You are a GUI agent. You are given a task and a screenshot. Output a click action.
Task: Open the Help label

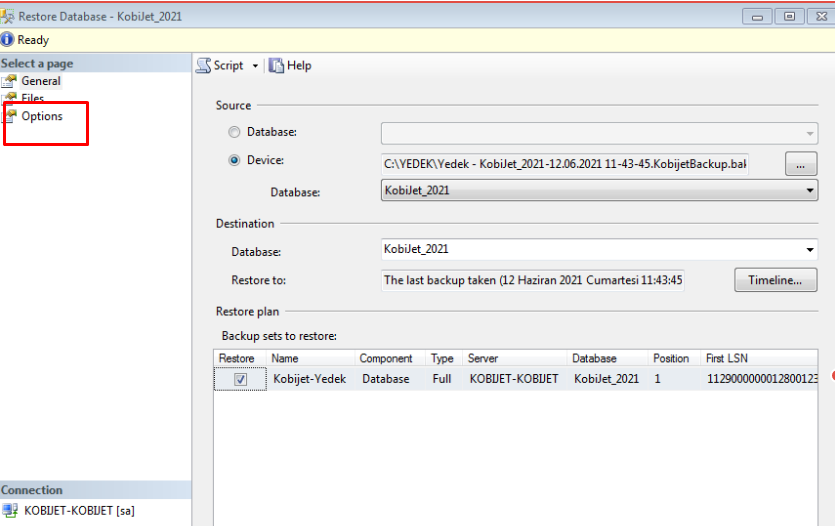(x=299, y=65)
